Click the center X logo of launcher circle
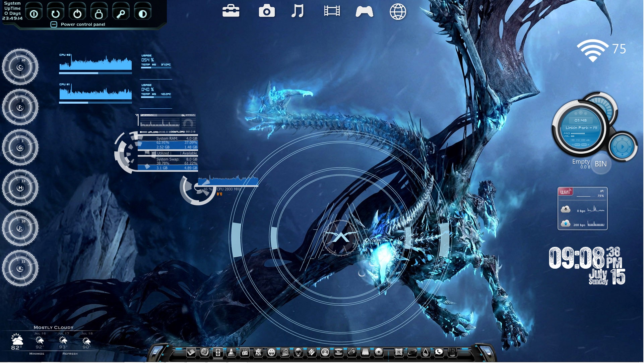 pos(341,238)
